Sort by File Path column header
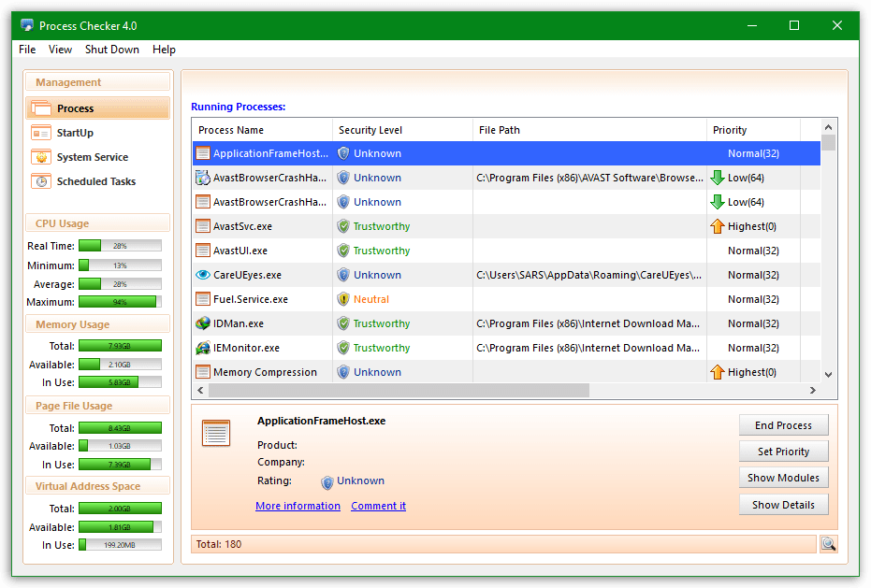 click(x=589, y=130)
